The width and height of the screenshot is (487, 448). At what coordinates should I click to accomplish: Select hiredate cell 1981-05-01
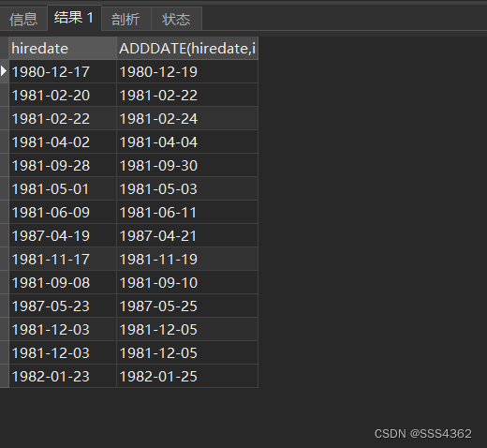63,188
